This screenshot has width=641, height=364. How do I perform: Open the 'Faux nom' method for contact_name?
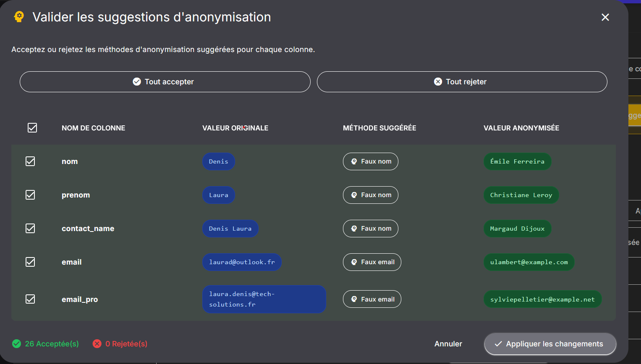pyautogui.click(x=371, y=229)
